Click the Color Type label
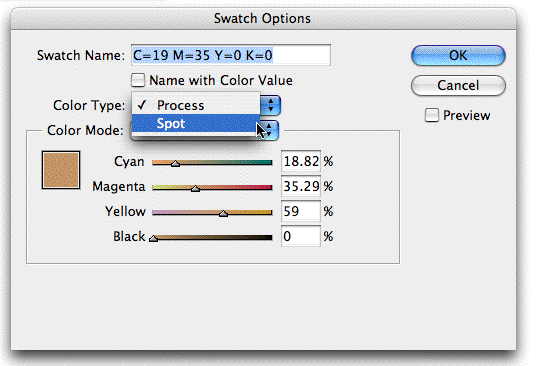The height and width of the screenshot is (366, 536). (89, 106)
